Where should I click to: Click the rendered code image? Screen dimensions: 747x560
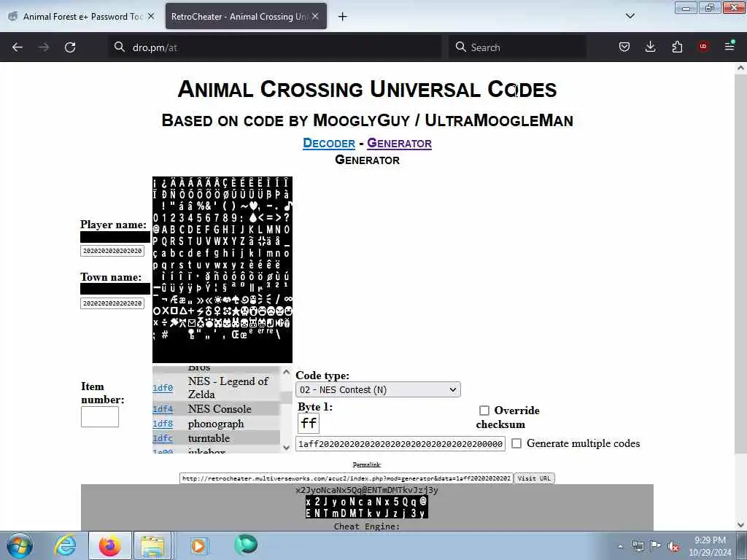click(x=366, y=507)
